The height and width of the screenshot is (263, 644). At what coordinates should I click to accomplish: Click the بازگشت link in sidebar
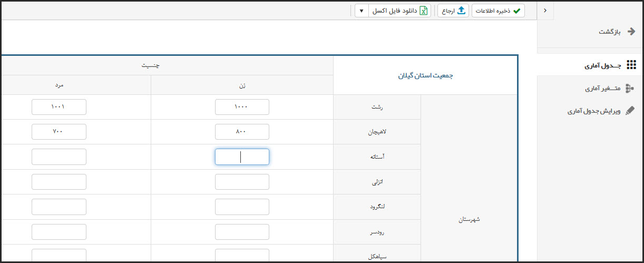pyautogui.click(x=610, y=32)
